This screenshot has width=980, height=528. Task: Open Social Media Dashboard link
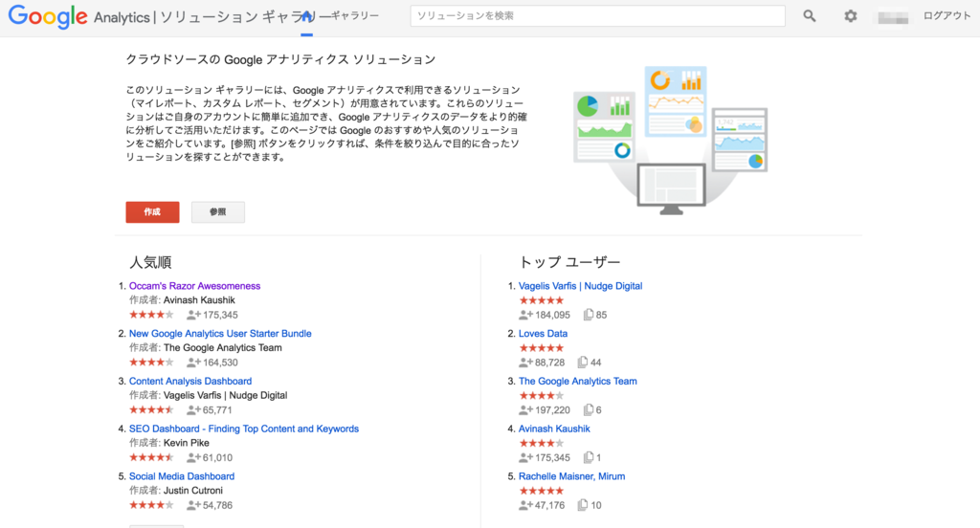(x=181, y=476)
